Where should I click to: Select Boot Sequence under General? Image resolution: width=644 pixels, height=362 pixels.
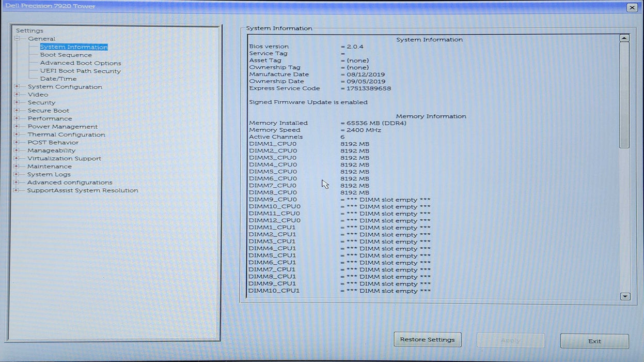point(65,55)
